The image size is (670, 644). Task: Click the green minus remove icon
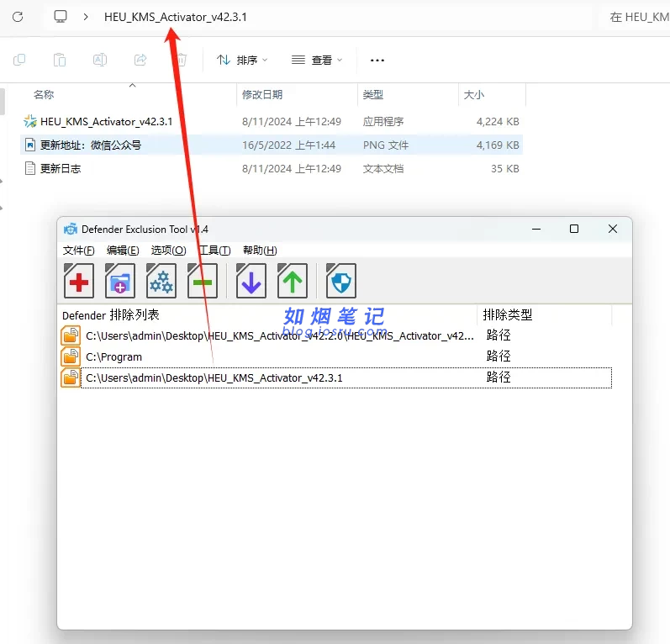pos(203,281)
